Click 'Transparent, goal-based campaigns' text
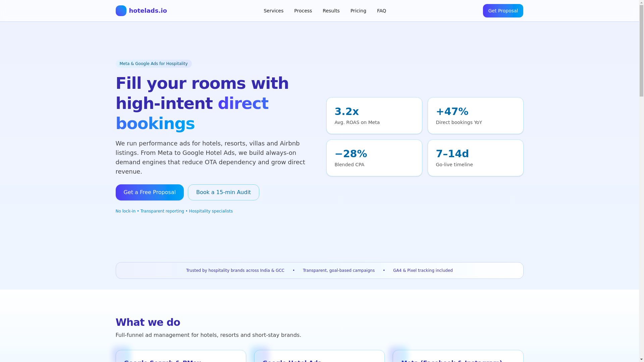Image resolution: width=644 pixels, height=362 pixels. pyautogui.click(x=339, y=270)
